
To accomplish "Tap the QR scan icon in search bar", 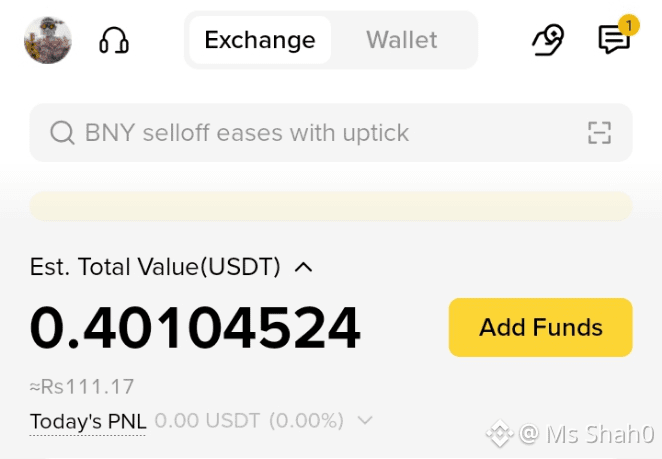I will click(x=600, y=133).
